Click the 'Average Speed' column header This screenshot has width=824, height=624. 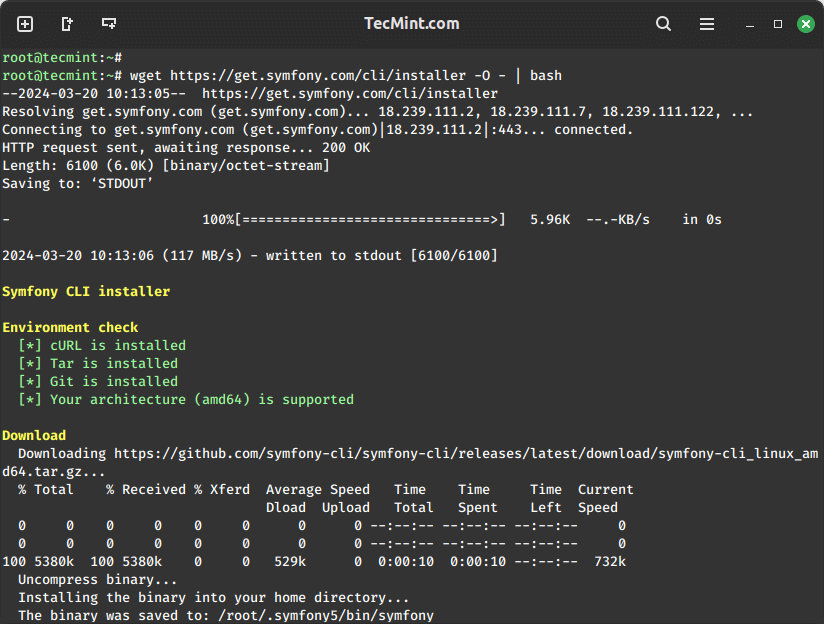click(318, 489)
